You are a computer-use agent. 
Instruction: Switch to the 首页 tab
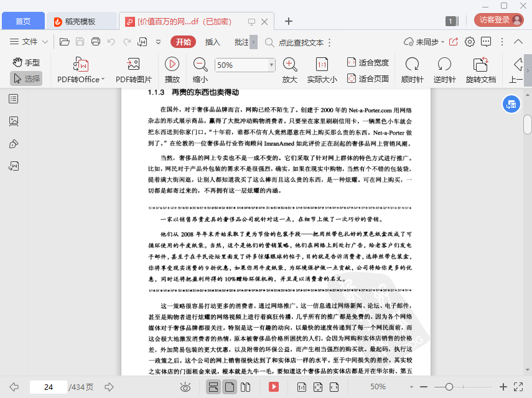(23, 21)
